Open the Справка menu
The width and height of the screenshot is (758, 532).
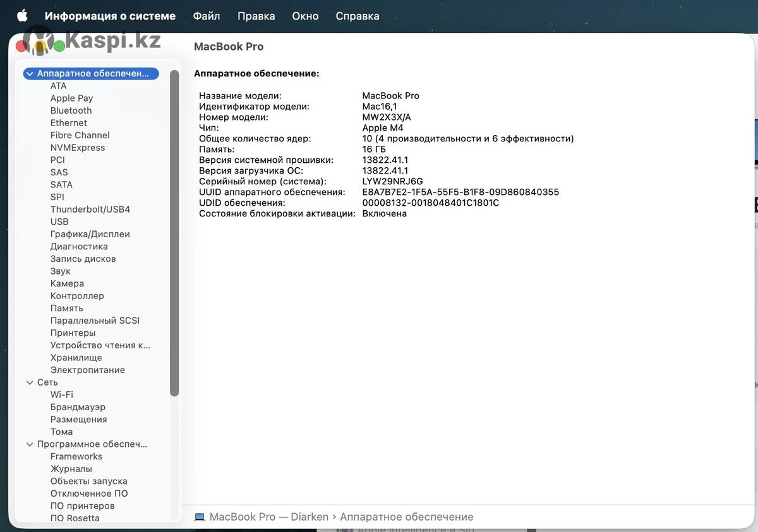pos(357,16)
